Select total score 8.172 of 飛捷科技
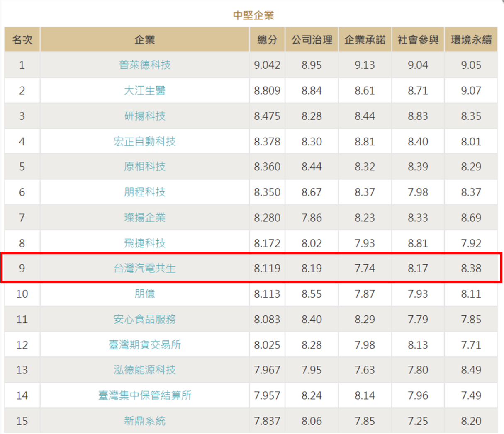Screen dimensions: 504x434 tap(267, 243)
